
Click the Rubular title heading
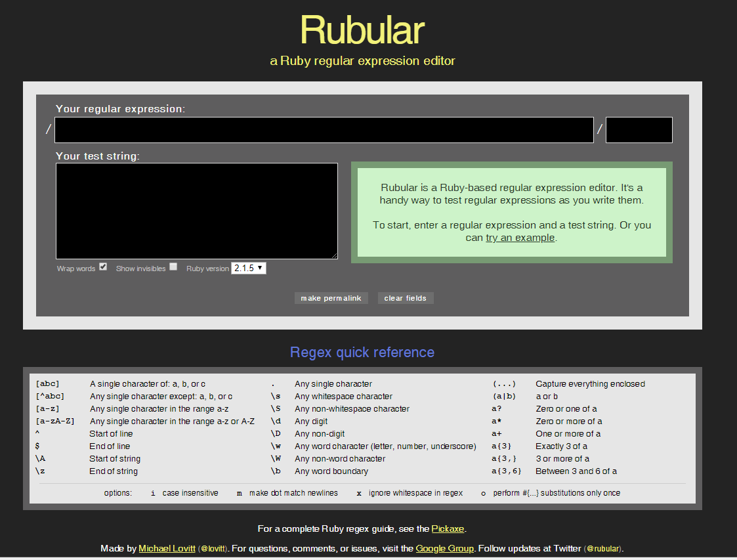tap(362, 30)
